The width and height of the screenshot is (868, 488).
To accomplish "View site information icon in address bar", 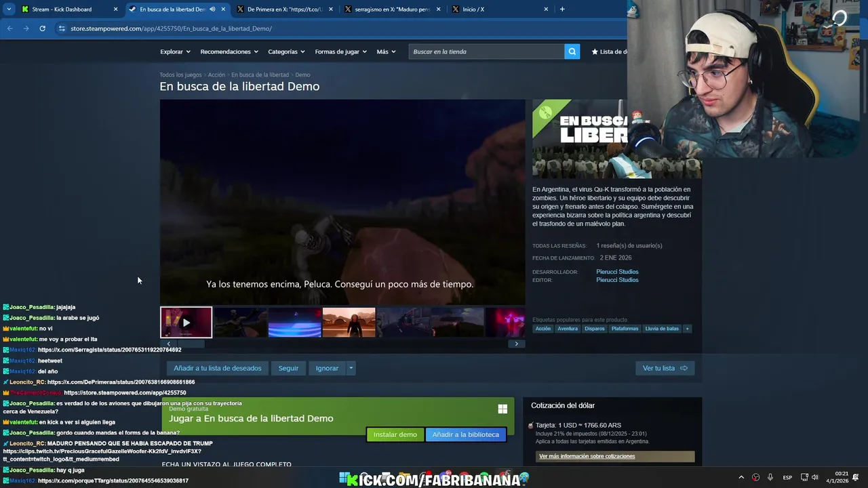I will (x=62, y=28).
